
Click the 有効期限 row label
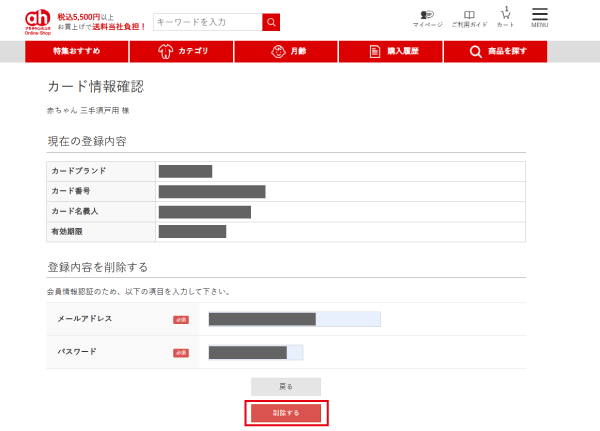67,232
